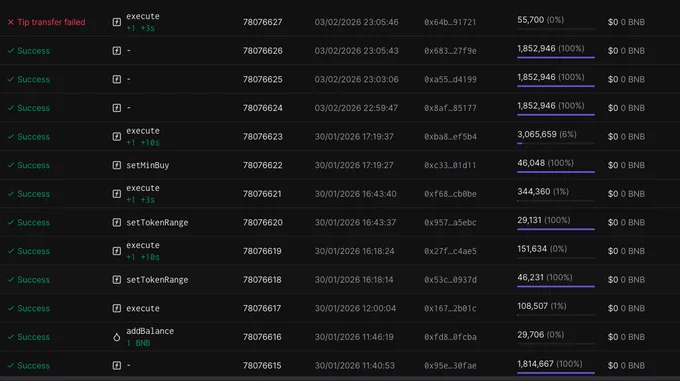Image resolution: width=680 pixels, height=381 pixels.
Task: Open transaction hash 0x64b…91721
Action: pyautogui.click(x=450, y=22)
